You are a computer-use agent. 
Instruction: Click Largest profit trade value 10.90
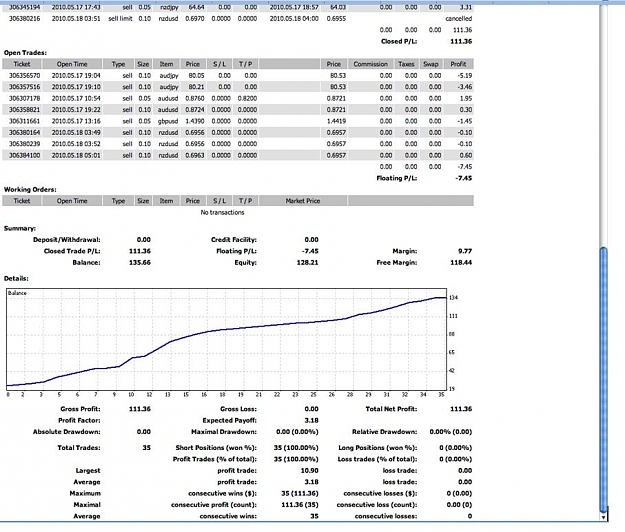(309, 471)
